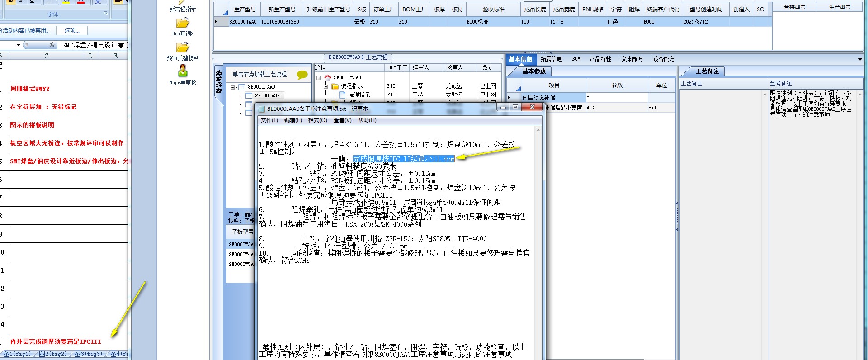The image size is (868, 360).
Task: Click the 终端客户代码 column header
Action: pyautogui.click(x=663, y=9)
